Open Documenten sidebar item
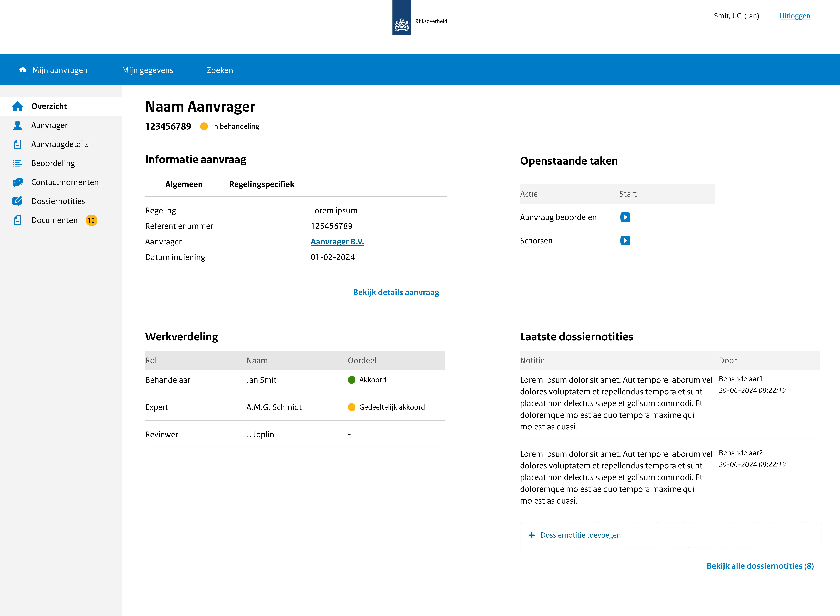 click(61, 220)
